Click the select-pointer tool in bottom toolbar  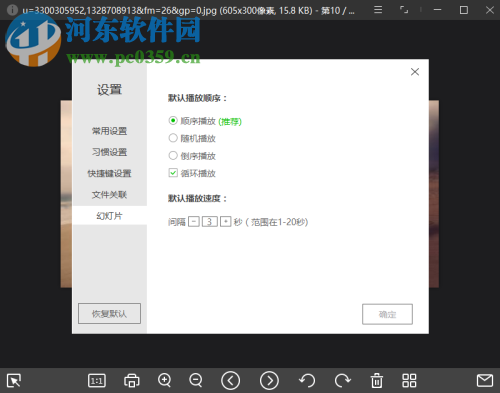[14, 380]
